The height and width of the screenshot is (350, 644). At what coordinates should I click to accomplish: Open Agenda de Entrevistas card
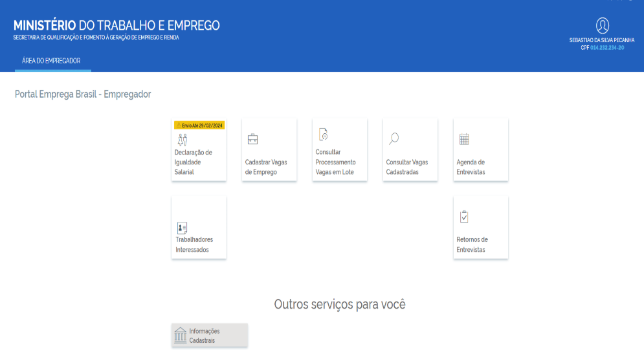481,149
